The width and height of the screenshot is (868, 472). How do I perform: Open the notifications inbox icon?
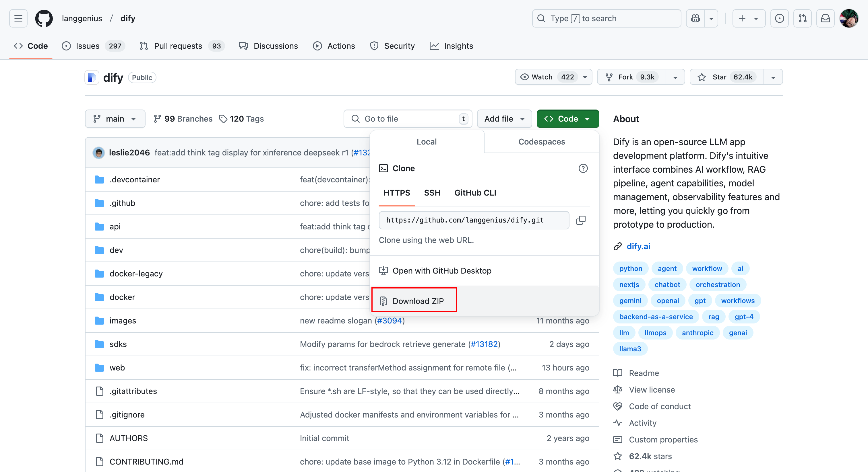[825, 18]
